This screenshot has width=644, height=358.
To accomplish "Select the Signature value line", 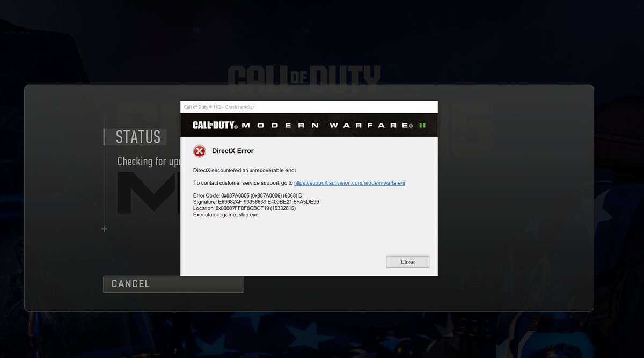I will coord(256,202).
